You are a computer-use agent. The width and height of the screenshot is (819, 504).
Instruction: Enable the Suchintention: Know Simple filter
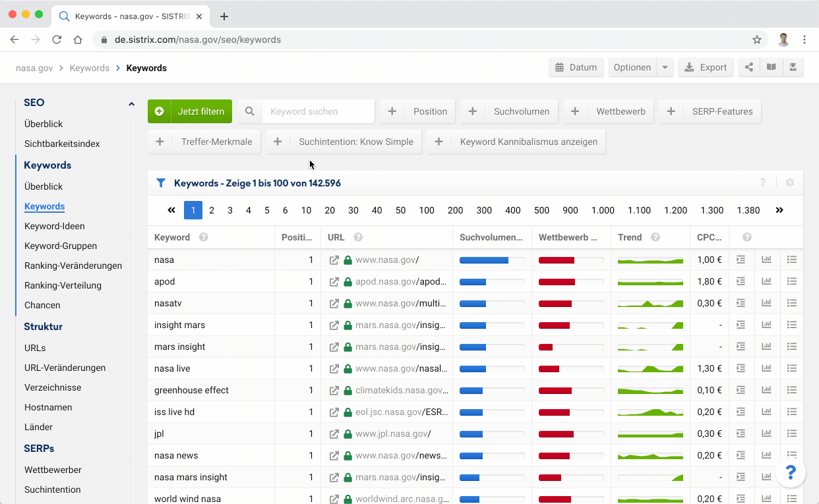coord(343,142)
